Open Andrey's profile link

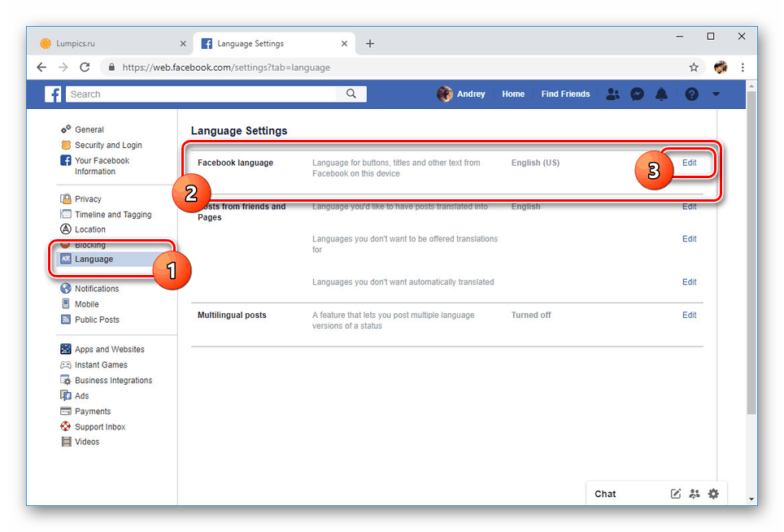pos(471,94)
